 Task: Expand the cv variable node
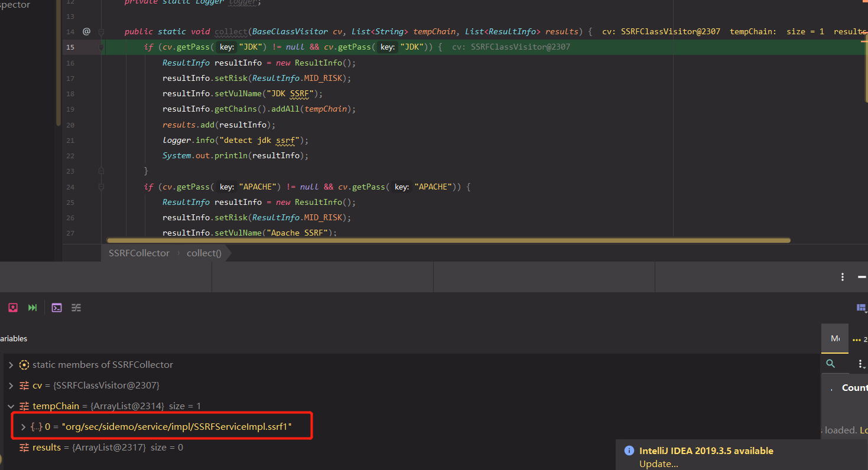tap(11, 386)
